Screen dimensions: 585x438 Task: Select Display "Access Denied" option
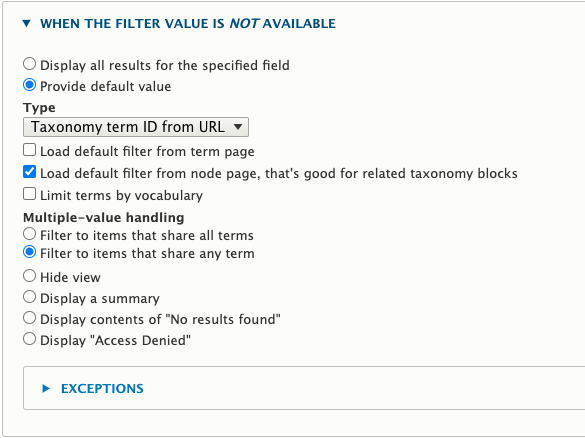[29, 339]
